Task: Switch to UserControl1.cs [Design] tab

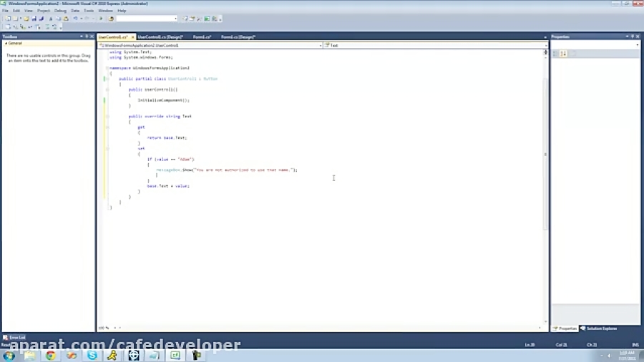Action: 160,37
